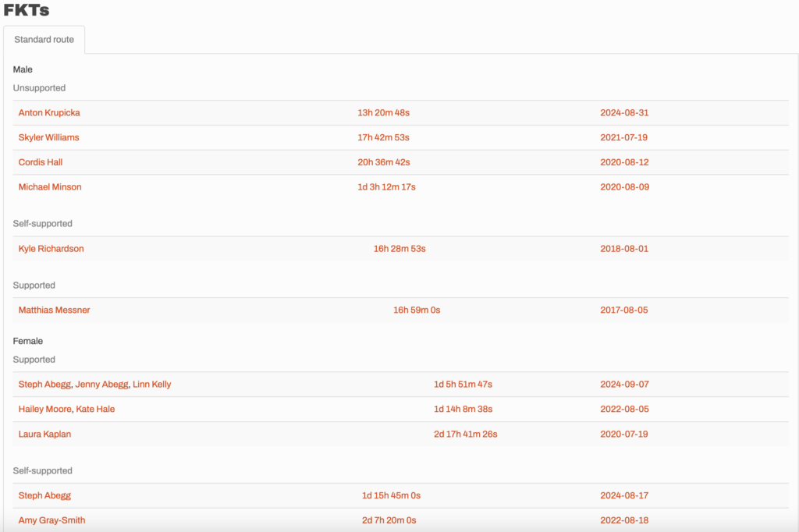Open Anton Krupicka's athlete link

pyautogui.click(x=49, y=113)
